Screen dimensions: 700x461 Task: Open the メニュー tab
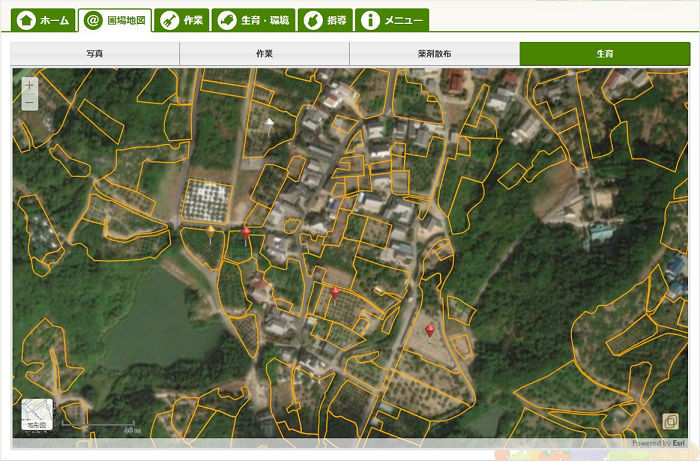[x=392, y=21]
